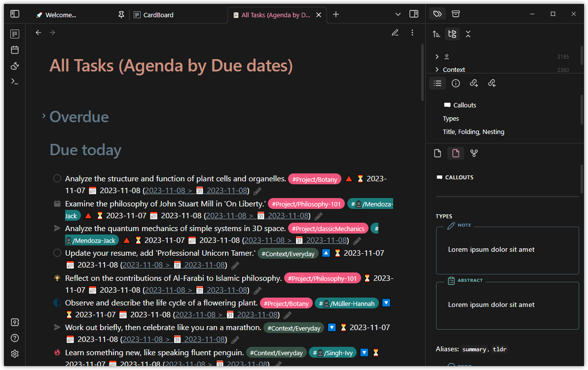
Task: Edit the plant cells task pencil
Action: (x=257, y=191)
